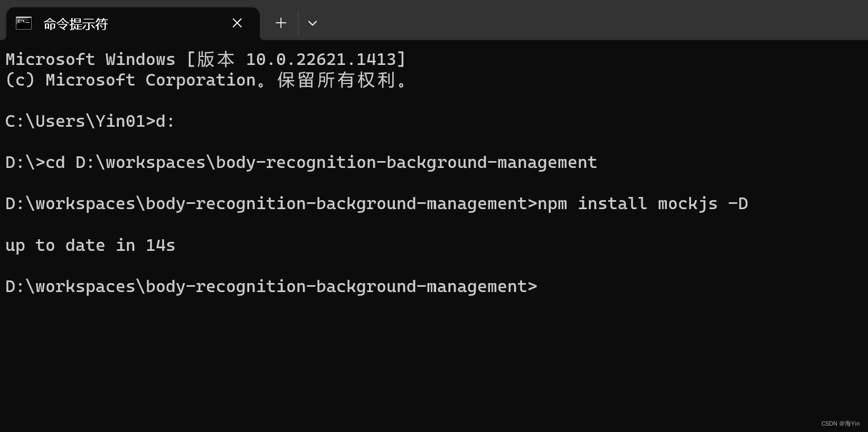Click the 'up to date in 14s' output text
The image size is (868, 432).
(90, 245)
